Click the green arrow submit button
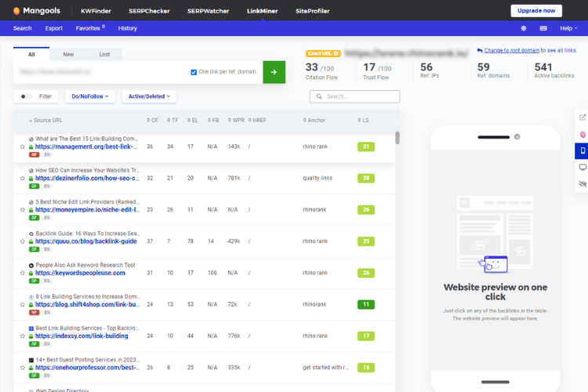Screen dimensions: 588x392 coord(274,72)
